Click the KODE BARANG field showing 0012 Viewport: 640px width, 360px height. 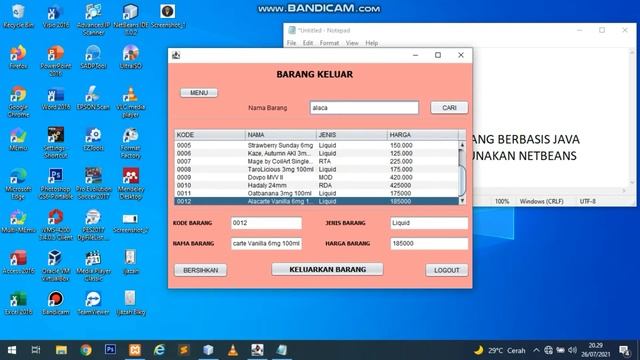266,223
